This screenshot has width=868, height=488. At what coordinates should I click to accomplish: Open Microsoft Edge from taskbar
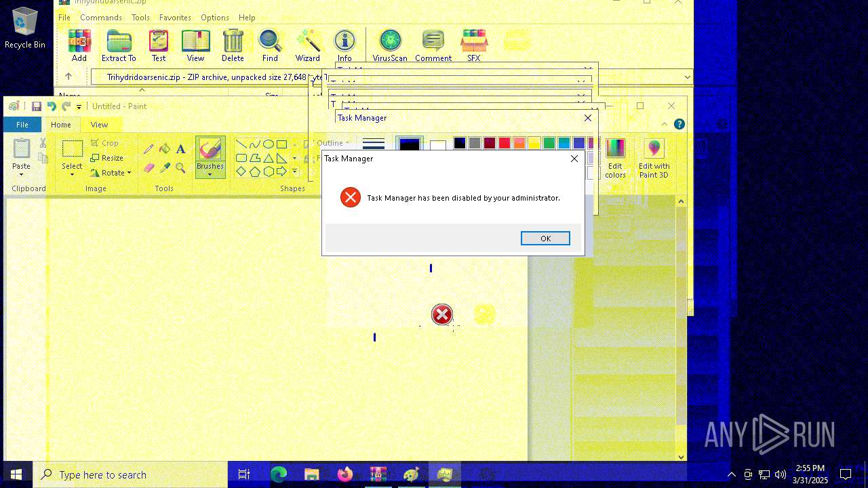point(279,474)
